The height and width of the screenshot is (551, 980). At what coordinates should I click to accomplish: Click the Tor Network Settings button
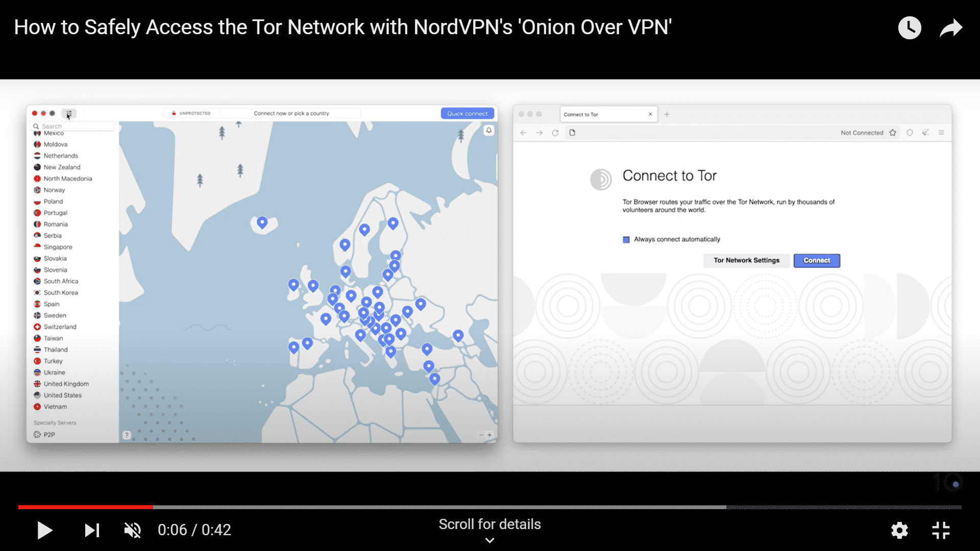tap(745, 260)
